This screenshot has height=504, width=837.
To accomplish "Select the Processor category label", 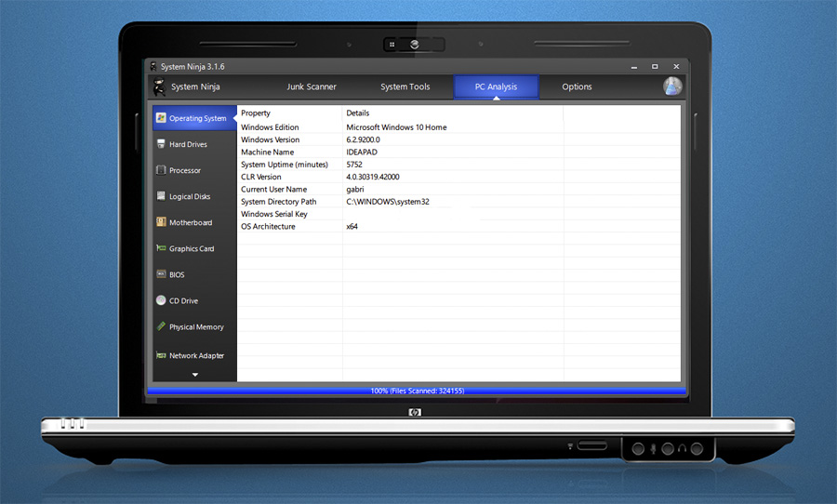I will pos(185,170).
